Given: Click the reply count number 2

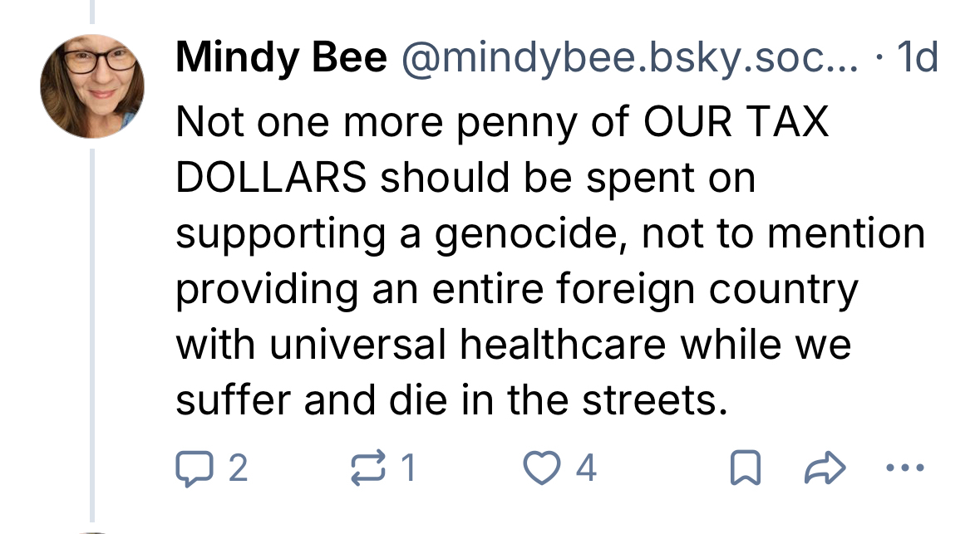Looking at the screenshot, I should click(x=237, y=470).
